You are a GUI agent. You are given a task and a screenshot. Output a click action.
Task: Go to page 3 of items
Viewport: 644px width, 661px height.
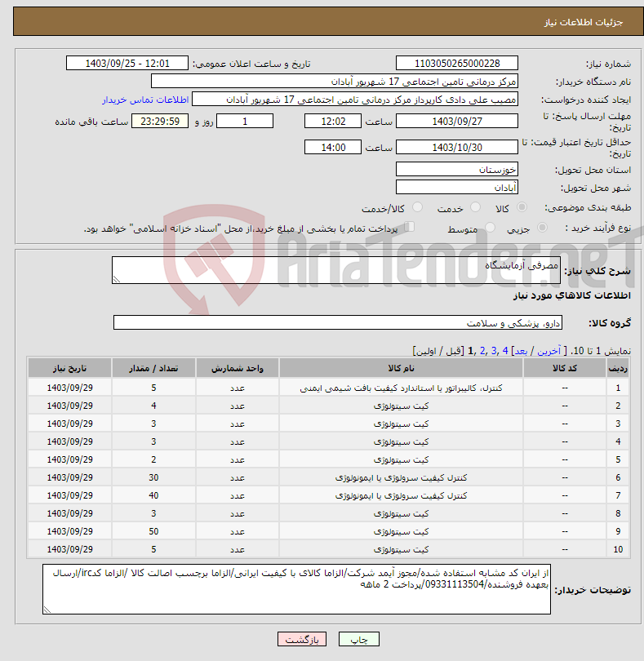[x=494, y=351]
